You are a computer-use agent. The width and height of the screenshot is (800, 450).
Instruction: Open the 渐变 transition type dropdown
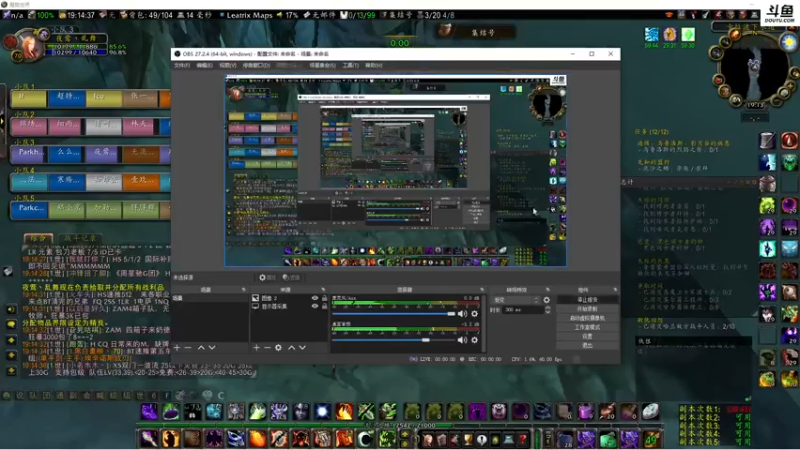pos(516,300)
